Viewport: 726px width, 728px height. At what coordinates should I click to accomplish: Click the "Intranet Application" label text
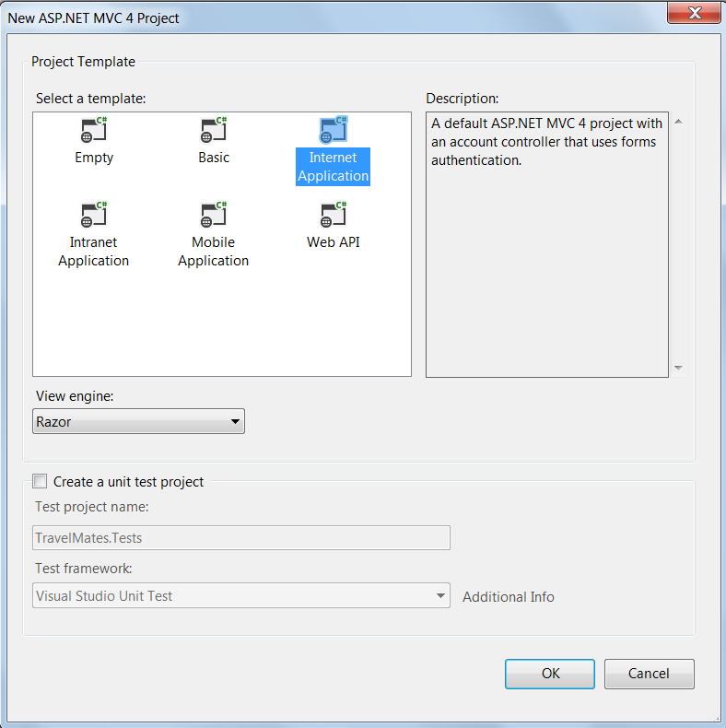[x=93, y=252]
